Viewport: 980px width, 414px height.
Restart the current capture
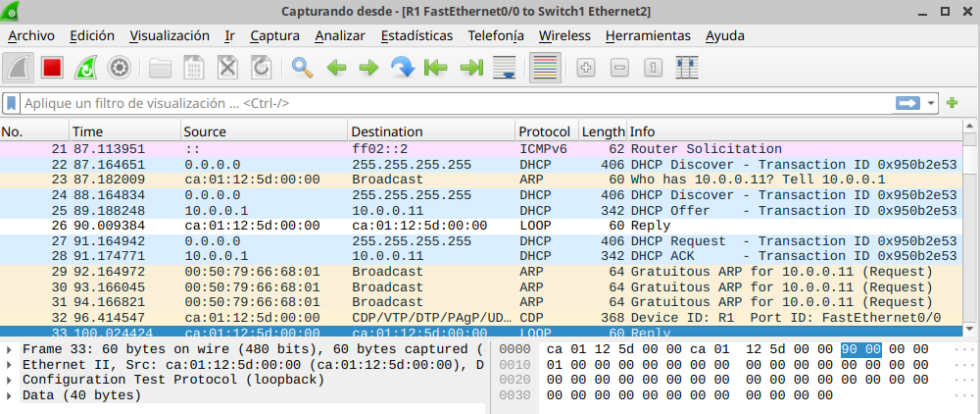[85, 68]
